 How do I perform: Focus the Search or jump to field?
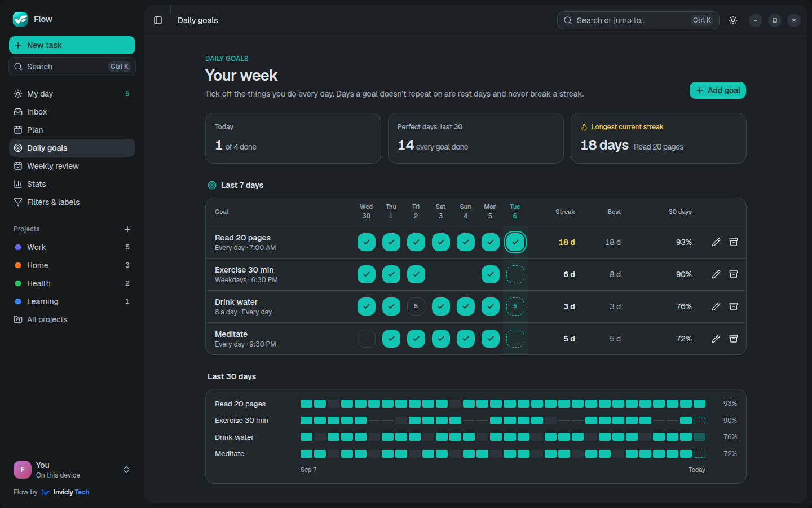tap(638, 20)
